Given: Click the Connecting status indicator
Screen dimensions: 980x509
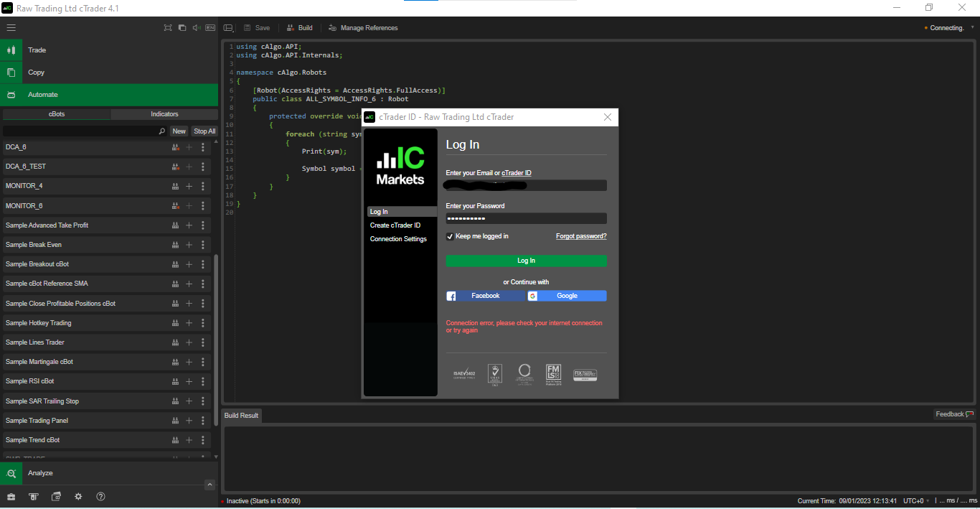Looking at the screenshot, I should [944, 28].
